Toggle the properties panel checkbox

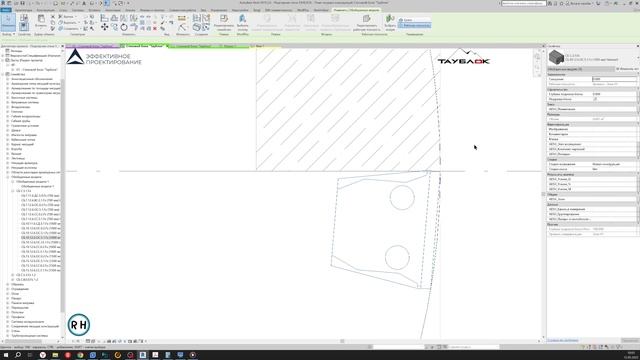(x=595, y=99)
